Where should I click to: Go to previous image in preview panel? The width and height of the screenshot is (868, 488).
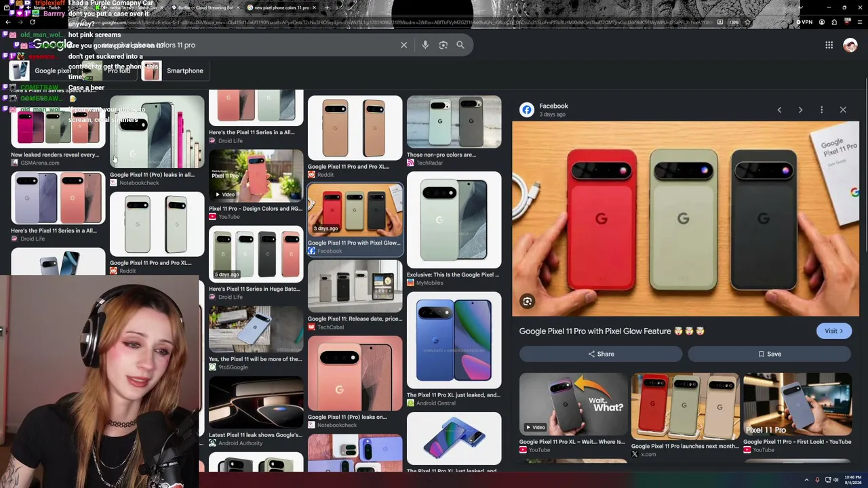click(779, 110)
